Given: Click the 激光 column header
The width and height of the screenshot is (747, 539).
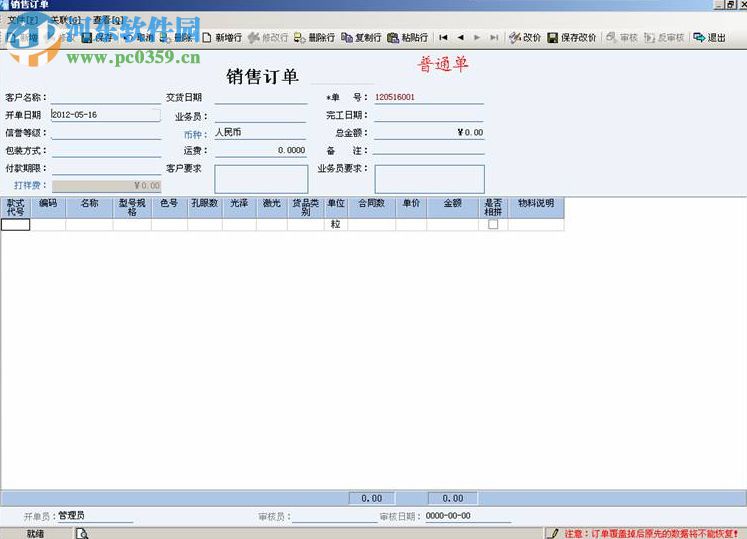Looking at the screenshot, I should click(272, 207).
